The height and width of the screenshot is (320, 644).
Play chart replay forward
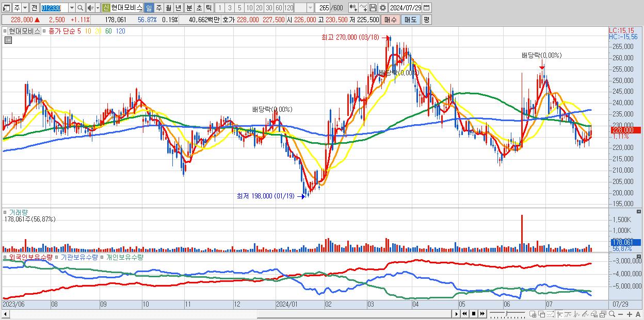tap(457, 314)
